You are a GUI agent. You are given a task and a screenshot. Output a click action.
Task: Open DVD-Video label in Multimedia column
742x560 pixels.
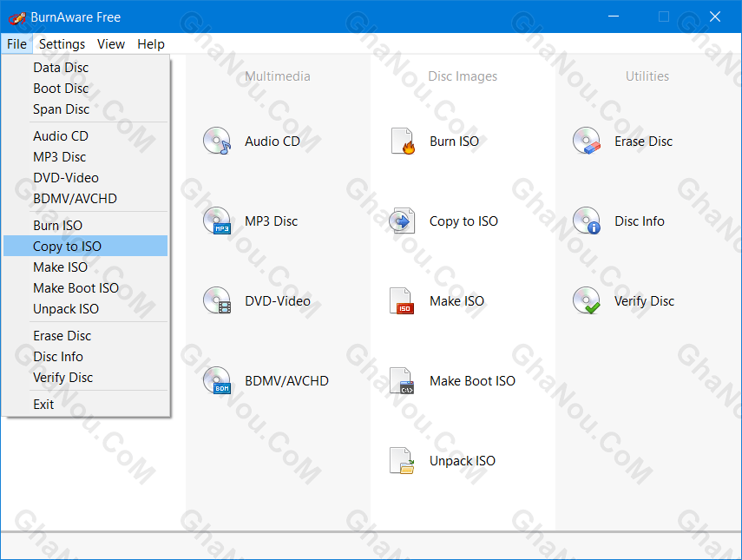coord(278,301)
